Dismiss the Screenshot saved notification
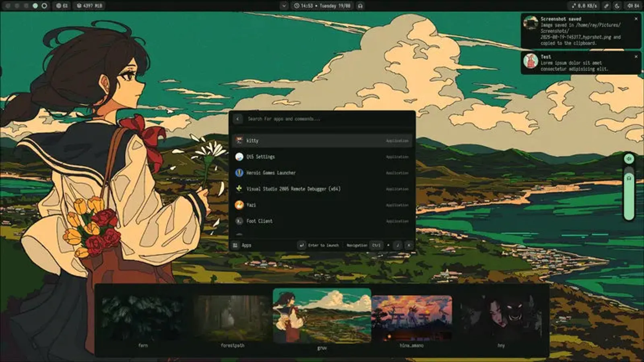 (x=636, y=19)
